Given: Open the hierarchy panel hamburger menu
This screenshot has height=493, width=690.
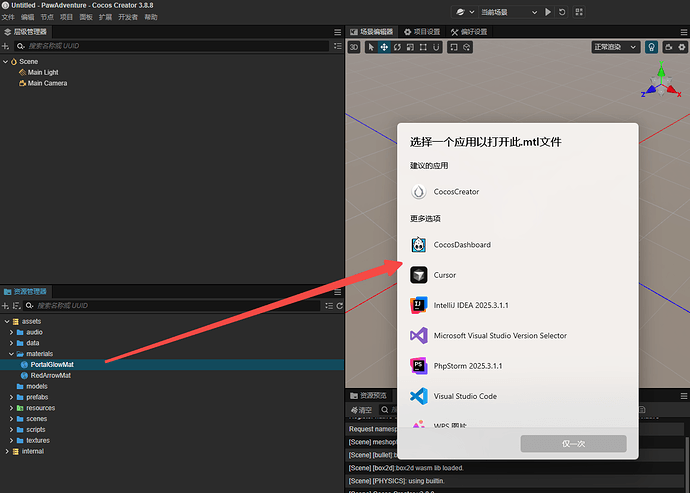Looking at the screenshot, I should pyautogui.click(x=338, y=32).
